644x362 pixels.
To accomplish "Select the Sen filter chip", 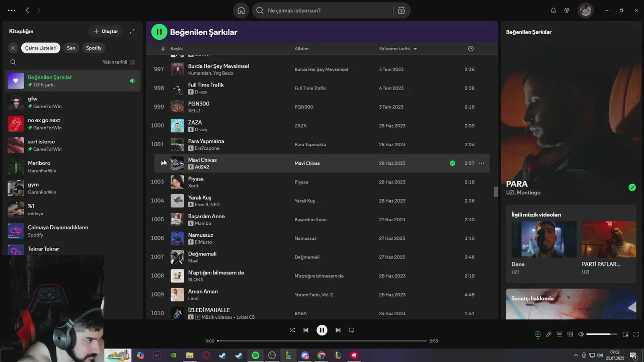I will (71, 48).
